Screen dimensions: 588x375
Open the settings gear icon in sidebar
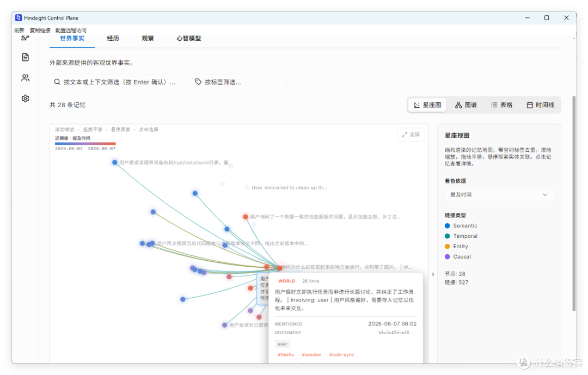pyautogui.click(x=25, y=99)
